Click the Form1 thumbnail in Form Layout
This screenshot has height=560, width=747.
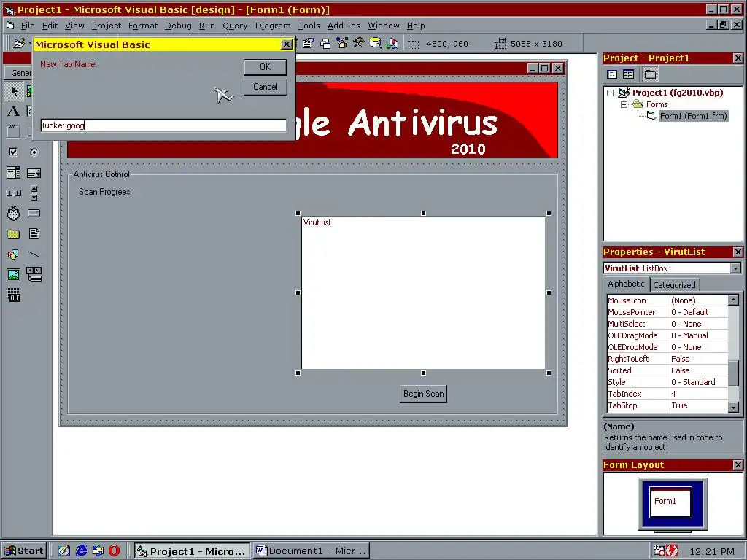click(x=671, y=502)
